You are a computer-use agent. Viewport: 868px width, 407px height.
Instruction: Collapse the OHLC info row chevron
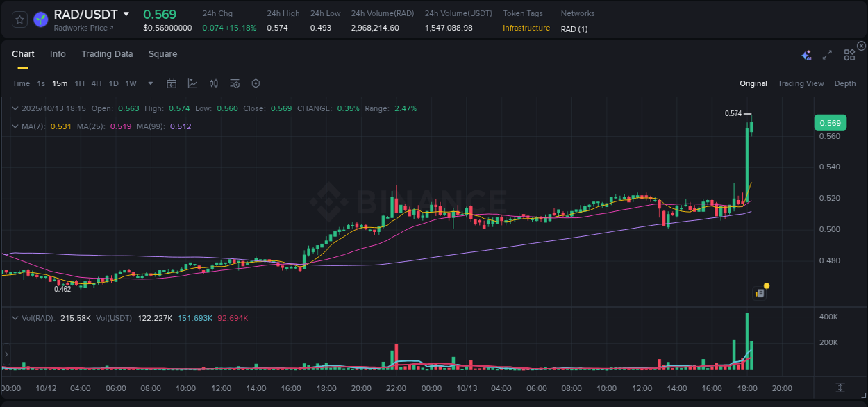[15, 108]
